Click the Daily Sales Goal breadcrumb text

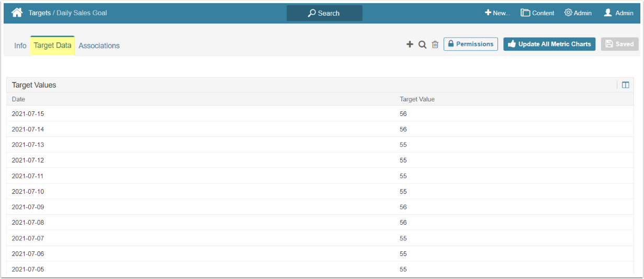coord(82,13)
